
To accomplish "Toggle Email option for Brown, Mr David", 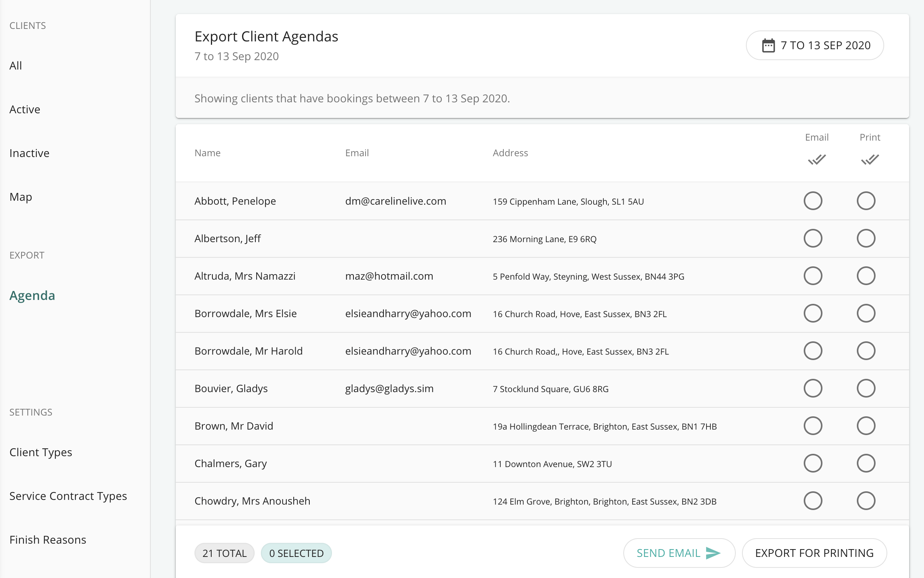I will pyautogui.click(x=813, y=426).
